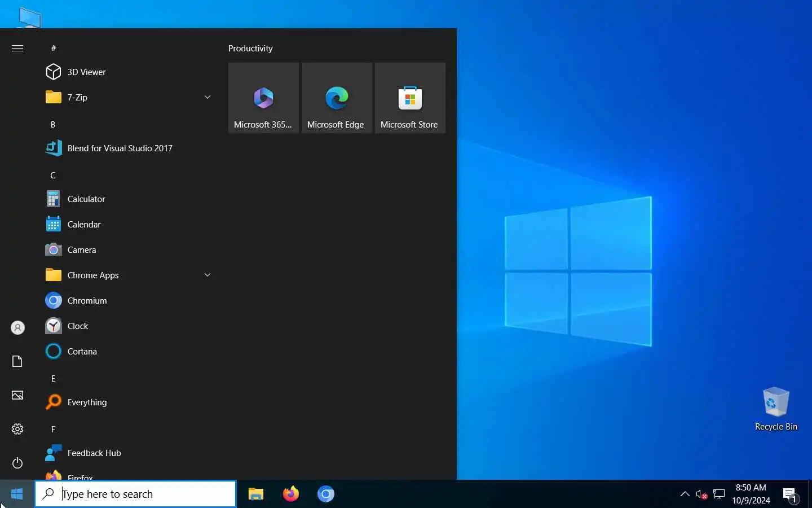This screenshot has height=508, width=812.
Task: Open the Microsoft Edge tile
Action: pyautogui.click(x=337, y=98)
